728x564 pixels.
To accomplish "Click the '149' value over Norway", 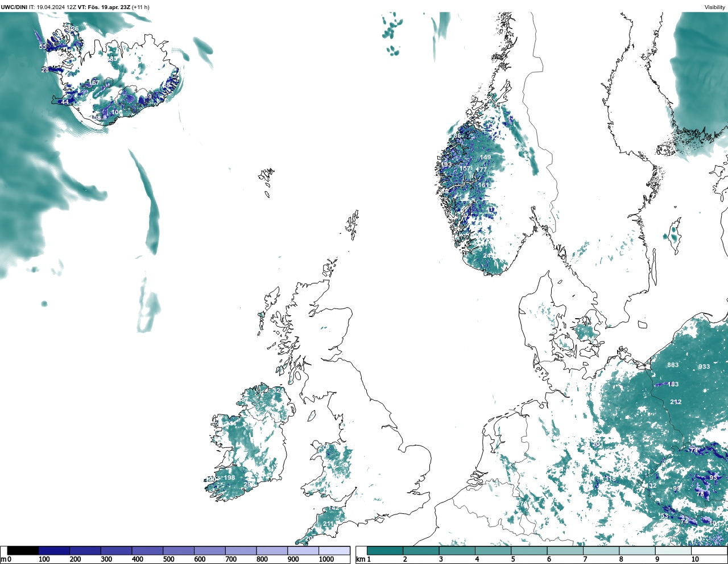I will pyautogui.click(x=485, y=158).
